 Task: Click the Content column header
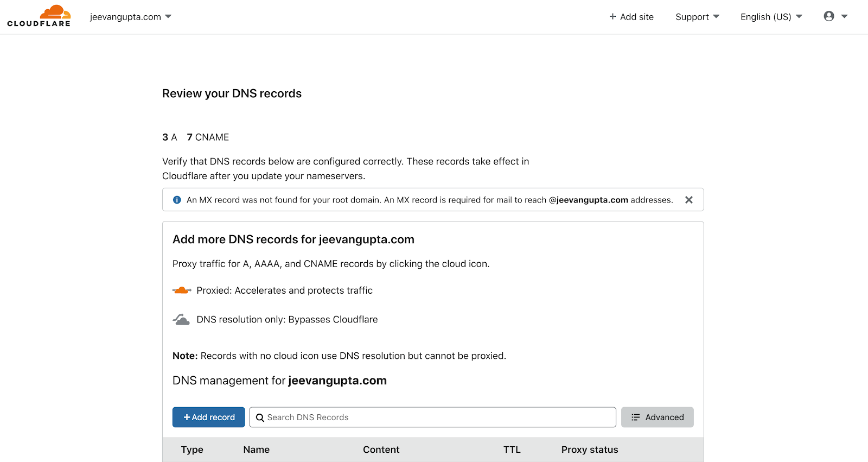(x=381, y=450)
